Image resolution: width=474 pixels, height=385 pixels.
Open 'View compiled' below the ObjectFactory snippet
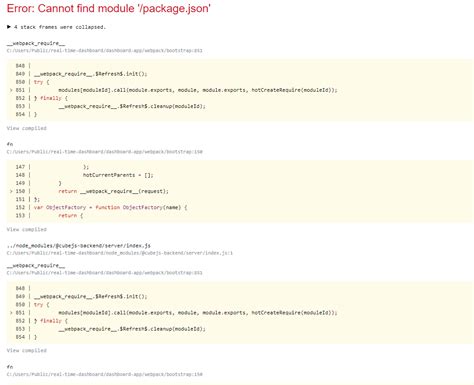27,229
